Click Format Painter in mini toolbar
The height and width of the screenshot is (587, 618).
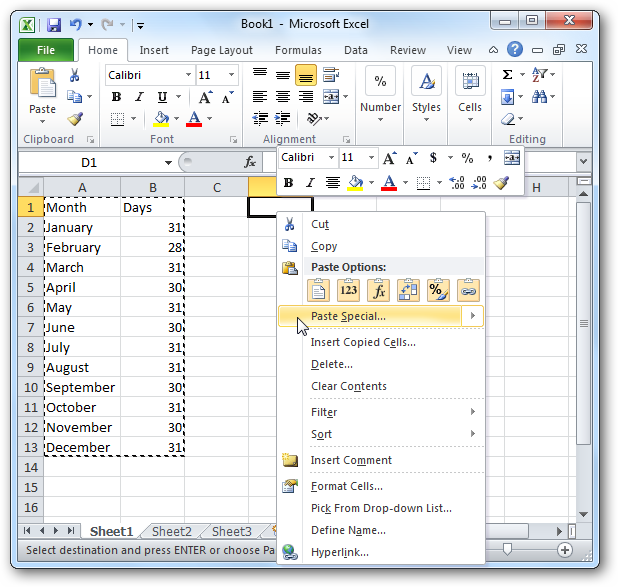pos(501,183)
